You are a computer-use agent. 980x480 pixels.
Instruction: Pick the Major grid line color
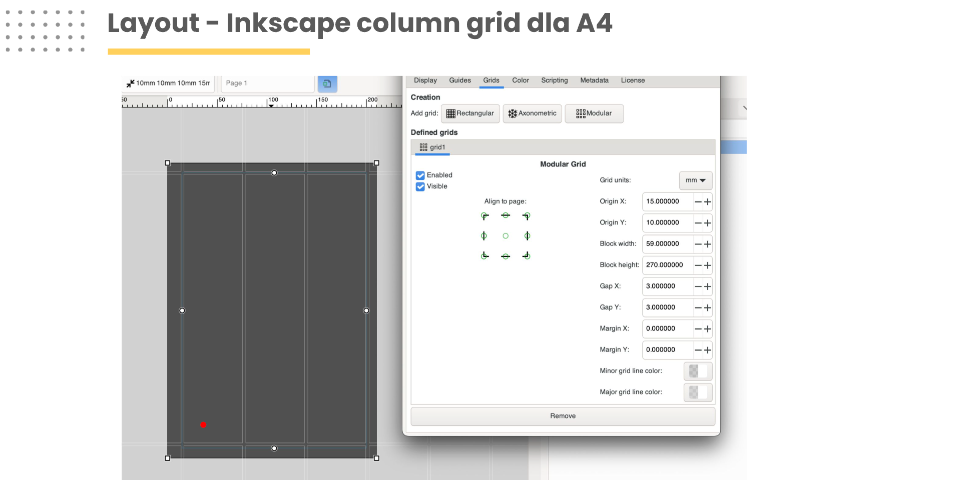click(698, 392)
